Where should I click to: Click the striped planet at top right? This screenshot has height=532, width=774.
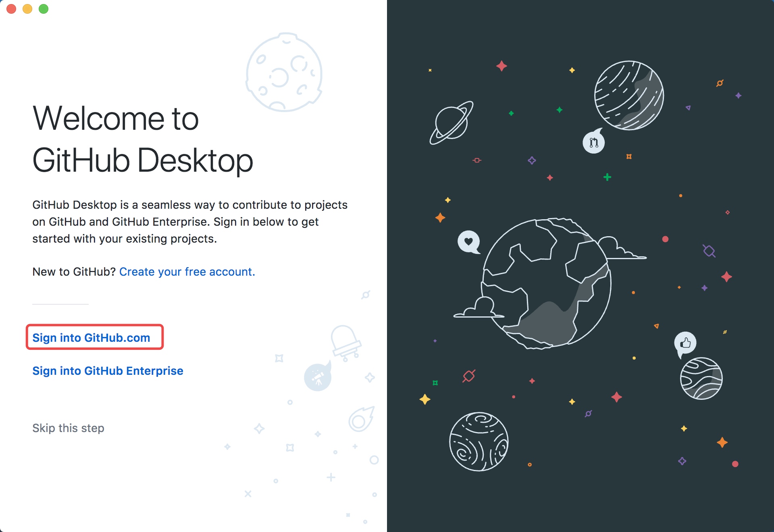629,96
